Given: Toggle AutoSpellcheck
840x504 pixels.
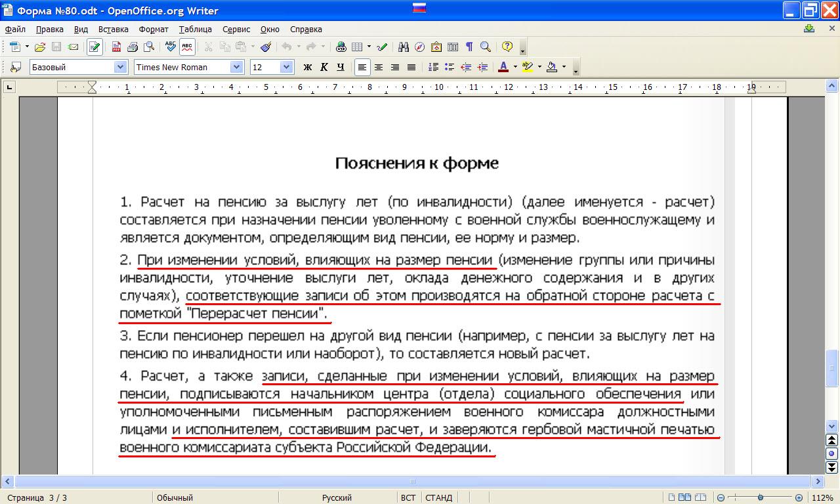Looking at the screenshot, I should pos(187,47).
